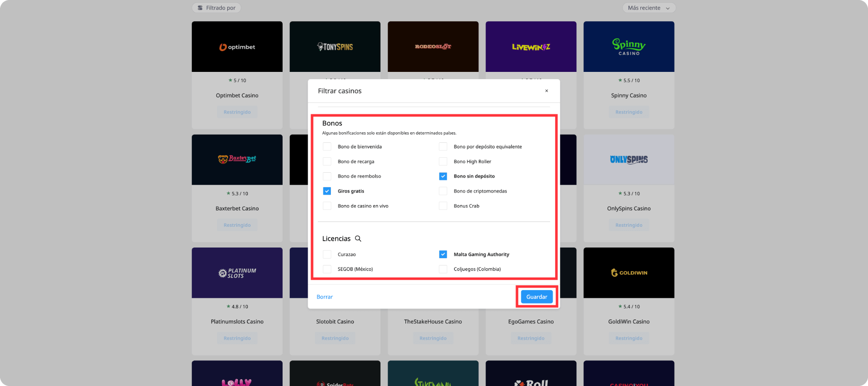The width and height of the screenshot is (868, 386).
Task: Click the Licencias section heading
Action: 337,239
